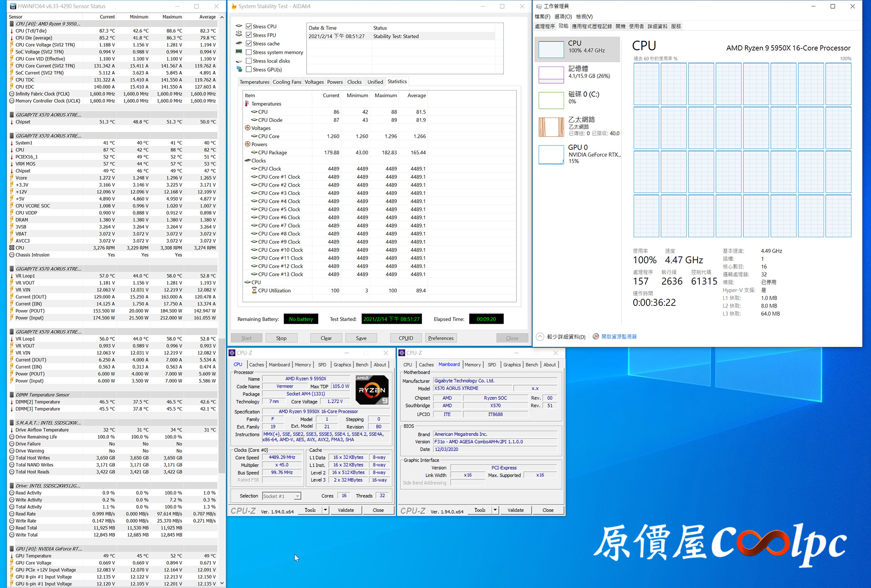Open Memory tab in left CPU-Z
Viewport: 871px width, 588px height.
[x=303, y=365]
